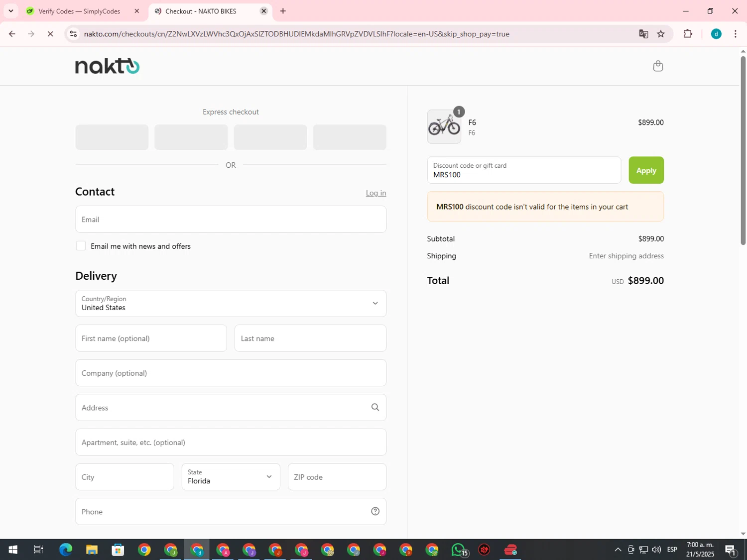Viewport: 747px width, 560px height.
Task: Click the Discount code or gift card field
Action: [x=524, y=170]
